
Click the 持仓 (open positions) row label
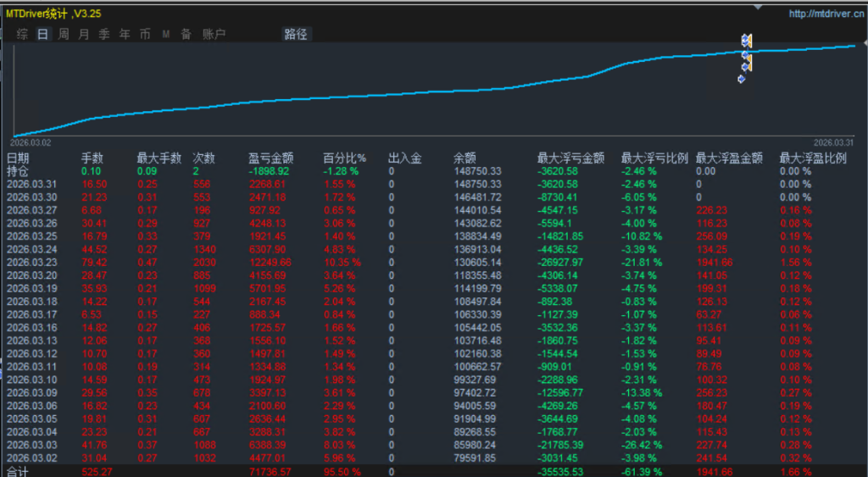tap(18, 170)
